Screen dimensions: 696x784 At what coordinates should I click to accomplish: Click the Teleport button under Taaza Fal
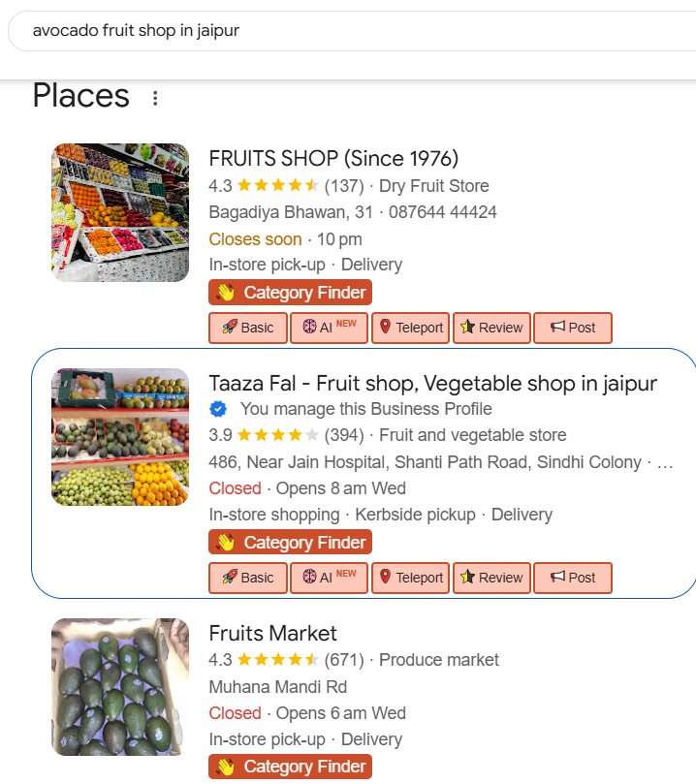(x=410, y=578)
